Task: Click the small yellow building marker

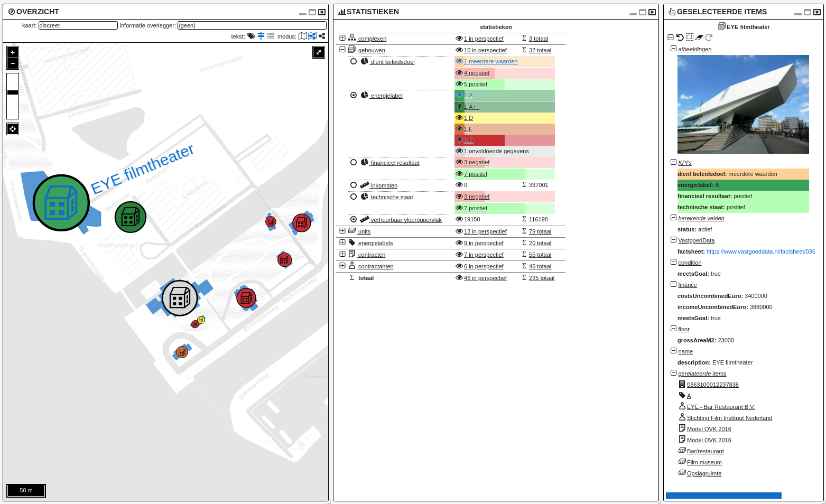Action: tap(201, 320)
